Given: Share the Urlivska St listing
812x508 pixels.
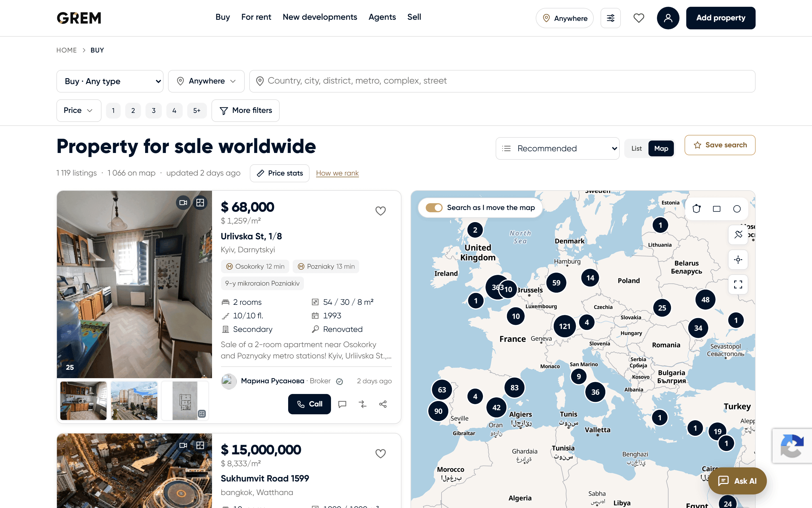Looking at the screenshot, I should [x=383, y=404].
